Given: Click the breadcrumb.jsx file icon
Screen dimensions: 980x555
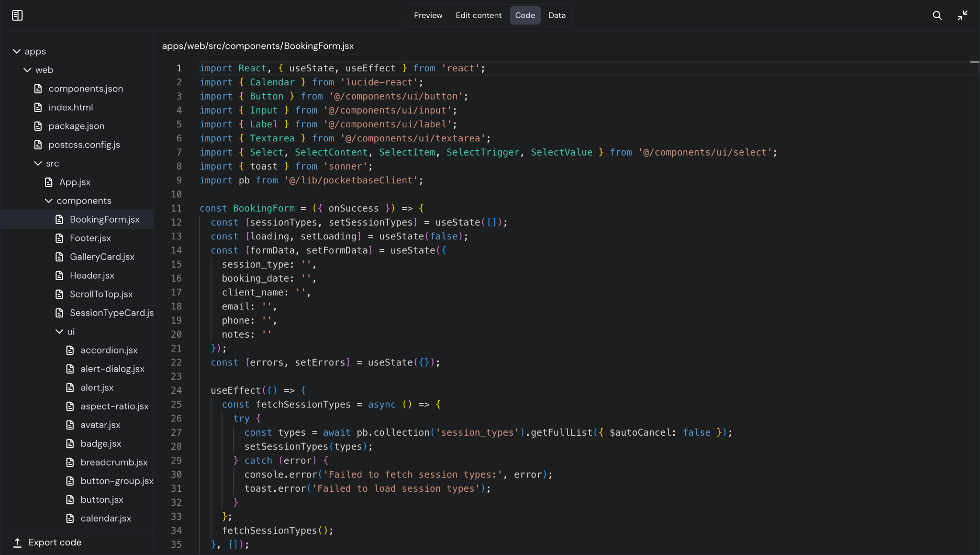Looking at the screenshot, I should coord(70,462).
